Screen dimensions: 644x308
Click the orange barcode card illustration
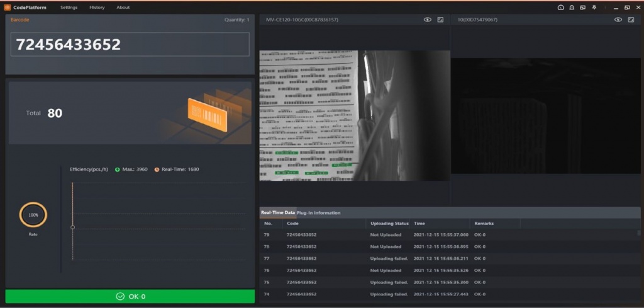click(x=208, y=115)
